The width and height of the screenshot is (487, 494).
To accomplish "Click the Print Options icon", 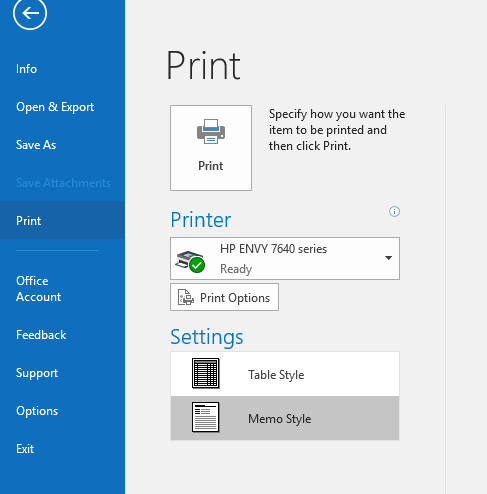I will [186, 297].
